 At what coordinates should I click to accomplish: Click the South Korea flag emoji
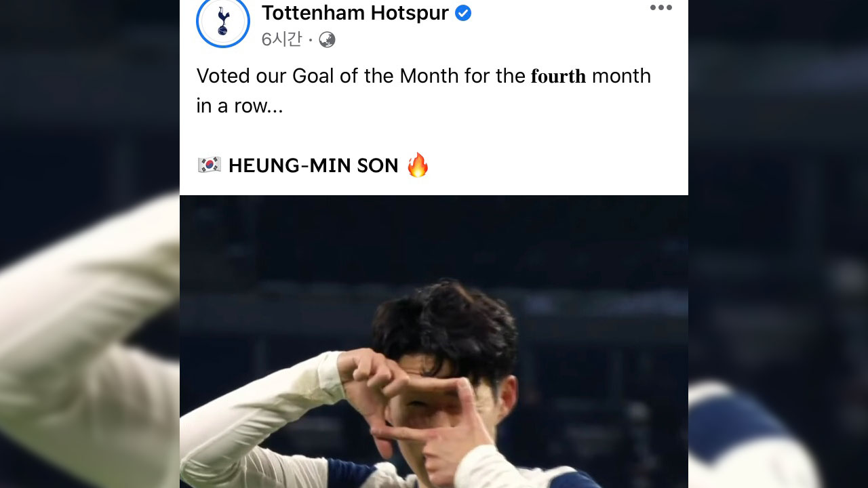tap(210, 165)
